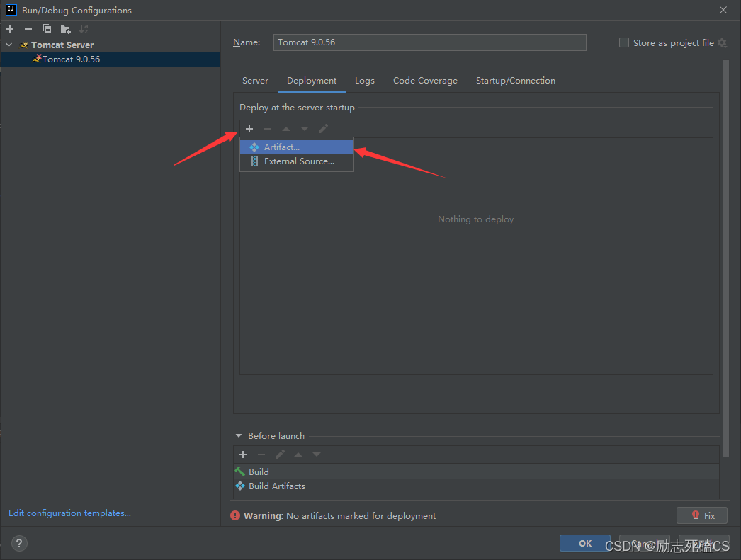Viewport: 741px width, 560px height.
Task: Edit Before launch task pencil icon
Action: click(280, 455)
